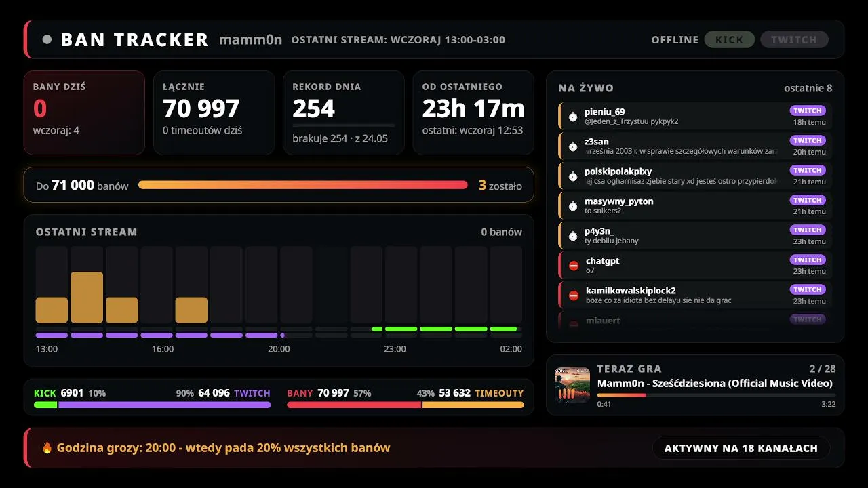Click '0 timeoutów dziś' text

coord(202,130)
